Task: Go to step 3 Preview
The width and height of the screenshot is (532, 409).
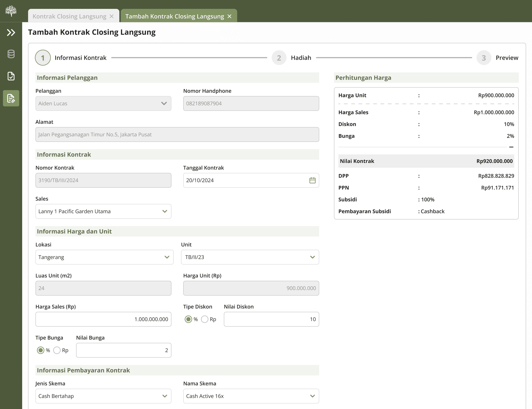Action: coord(497,58)
